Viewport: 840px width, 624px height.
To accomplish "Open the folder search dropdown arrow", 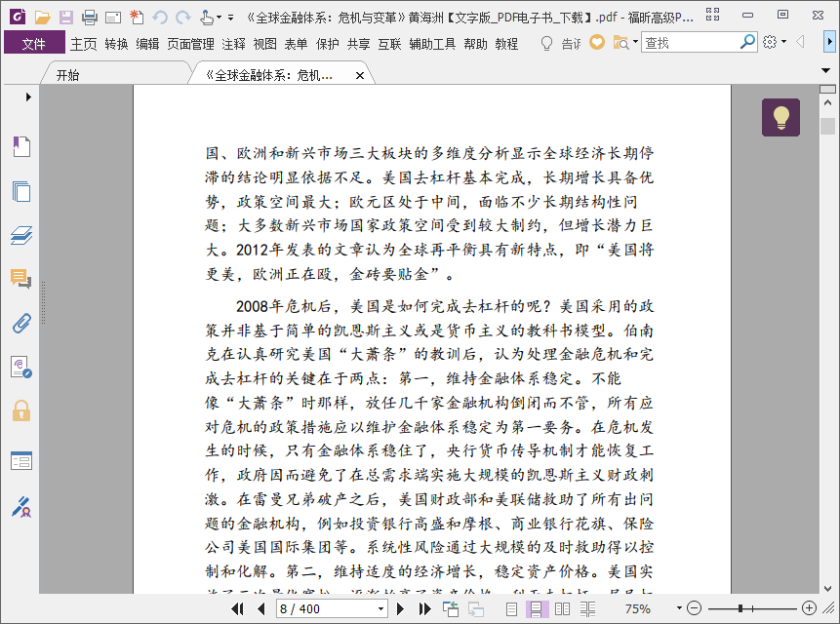I will [635, 41].
